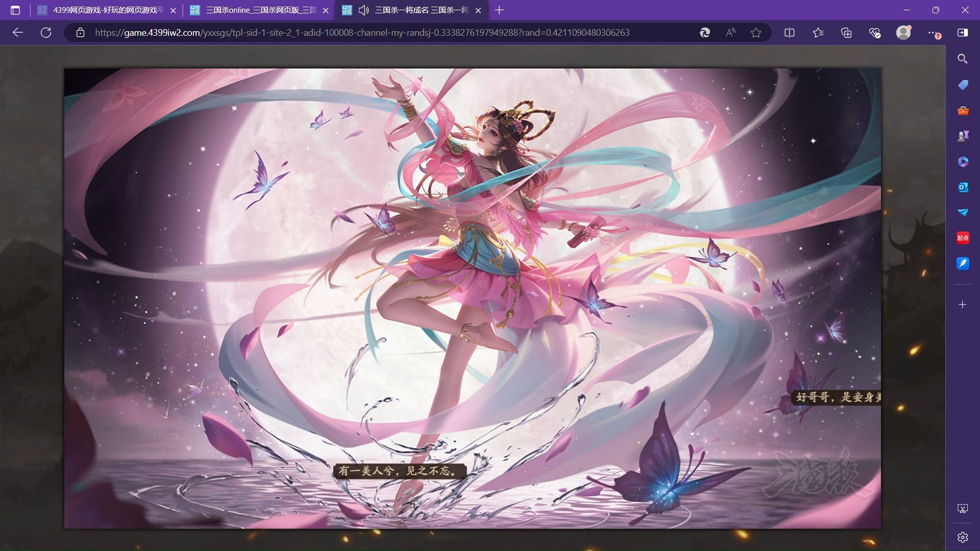The width and height of the screenshot is (980, 551).
Task: Close the 三国杀online tab
Action: pos(326,10)
